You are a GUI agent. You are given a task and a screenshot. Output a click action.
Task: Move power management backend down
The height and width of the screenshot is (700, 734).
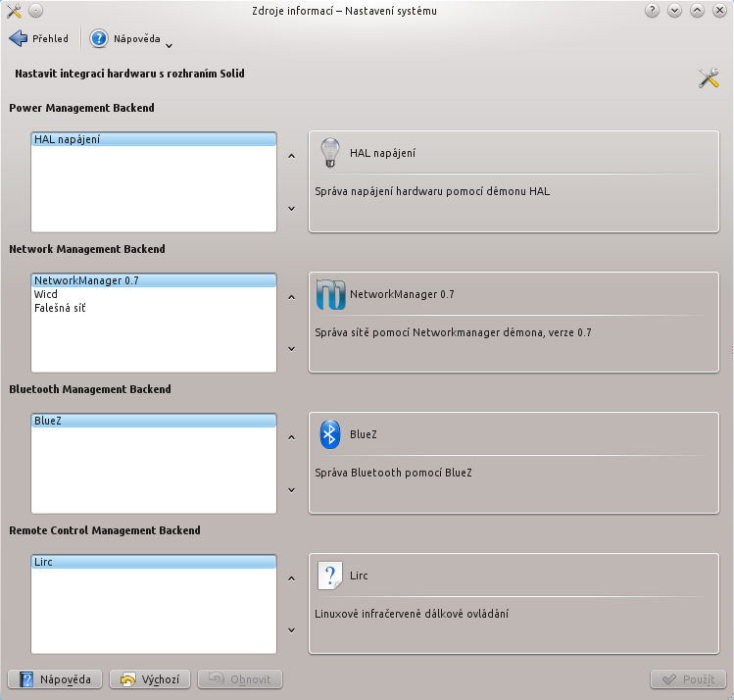292,209
